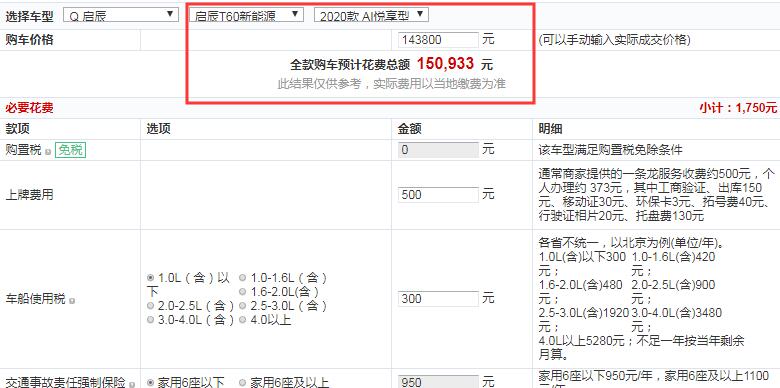Open the 2020款 AI悦享型 trim dropdown
The height and width of the screenshot is (388, 780).
pos(371,15)
